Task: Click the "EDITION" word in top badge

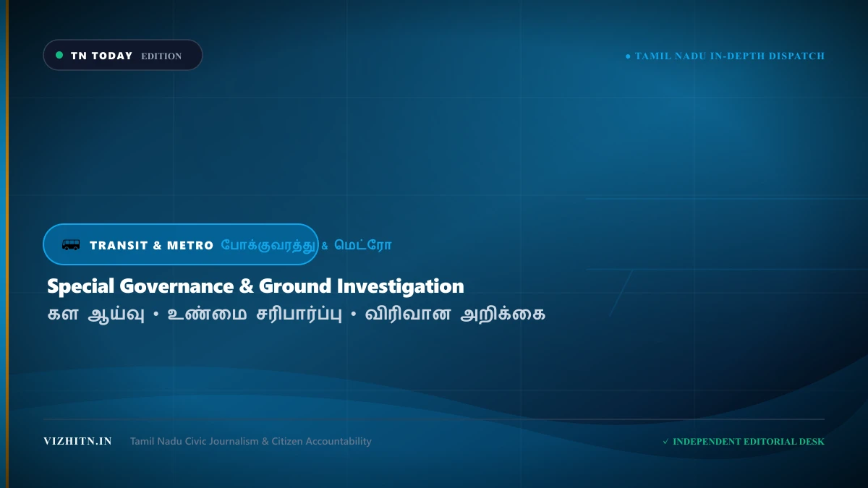Action: click(x=161, y=56)
